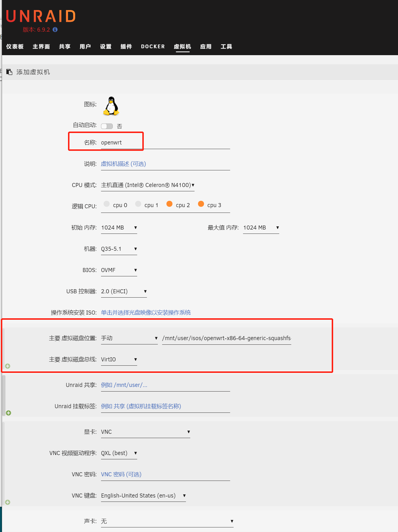This screenshot has height=532, width=398.
Task: Deselect logical cpu 2
Action: pos(170,204)
